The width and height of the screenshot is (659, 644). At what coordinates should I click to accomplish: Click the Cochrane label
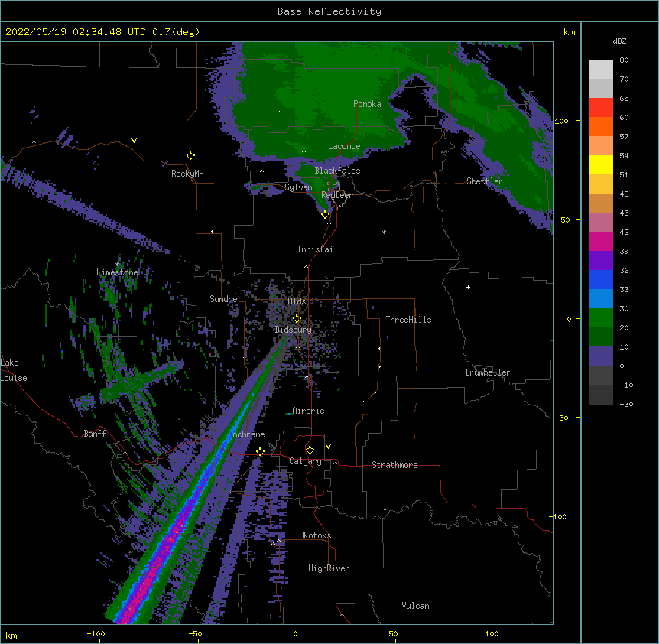[x=246, y=434]
